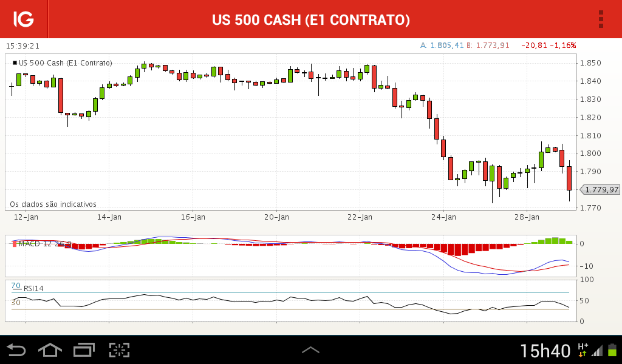This screenshot has width=622, height=364.
Task: Tap the bid price B: 1.773,91
Action: [488, 45]
